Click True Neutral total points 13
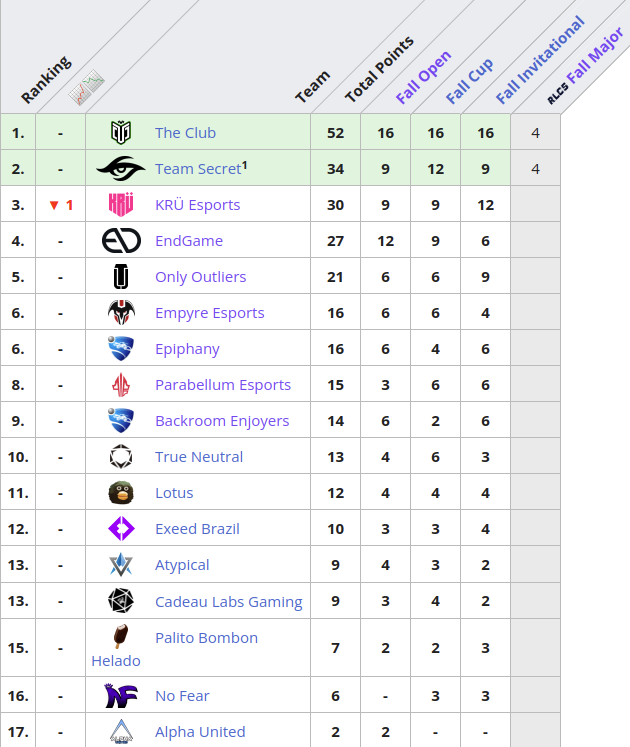 [335, 457]
